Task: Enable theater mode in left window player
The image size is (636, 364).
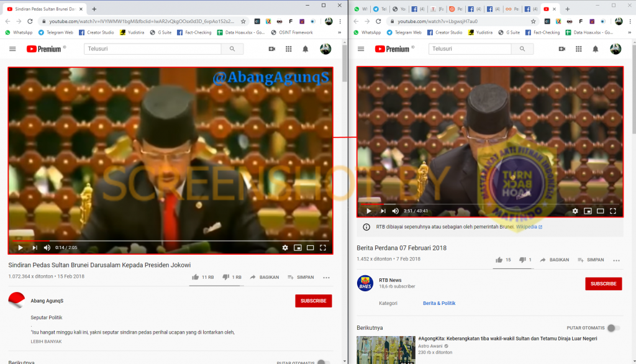Action: coord(311,248)
